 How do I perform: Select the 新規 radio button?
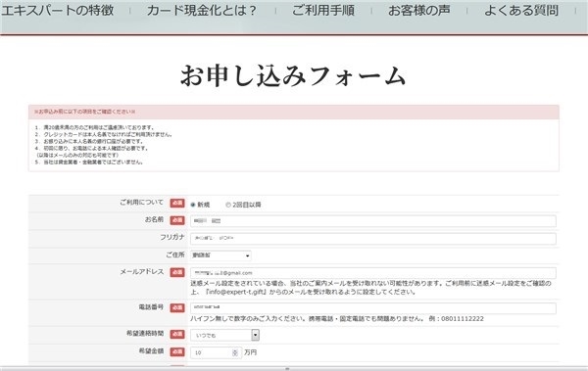[x=193, y=205]
